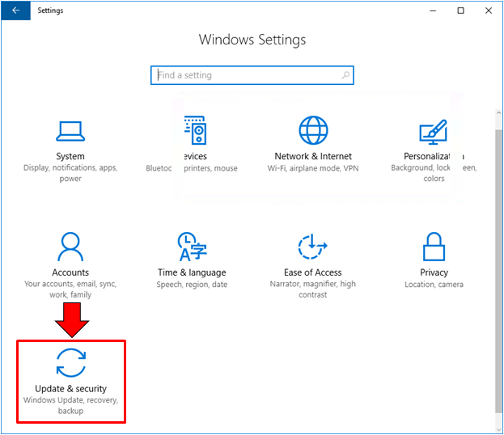Open the Accounts person icon
This screenshot has width=504, height=435.
70,247
